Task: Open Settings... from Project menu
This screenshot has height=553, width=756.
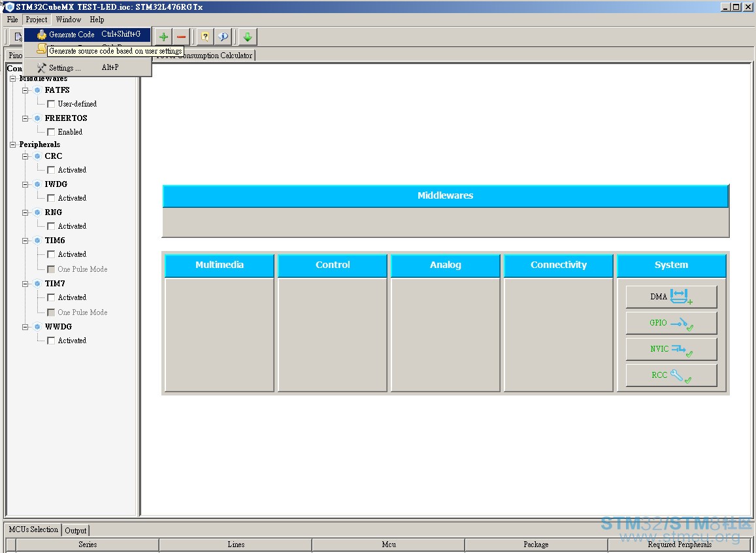Action: (x=88, y=68)
